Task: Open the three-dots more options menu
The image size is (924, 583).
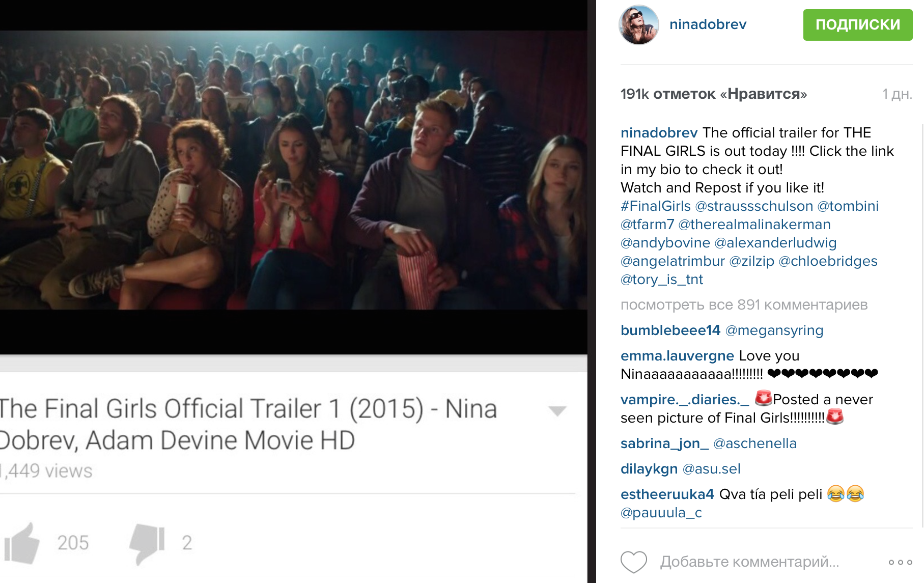Action: [x=900, y=562]
